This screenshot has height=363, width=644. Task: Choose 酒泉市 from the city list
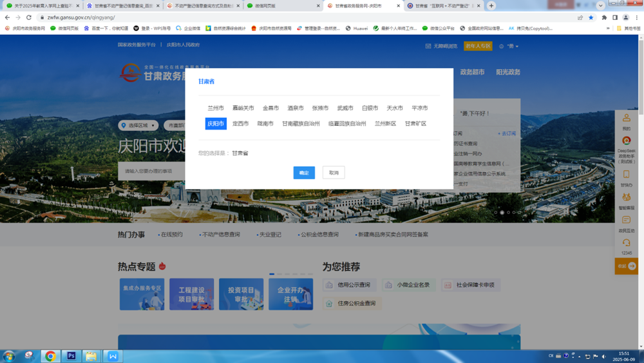tap(296, 108)
